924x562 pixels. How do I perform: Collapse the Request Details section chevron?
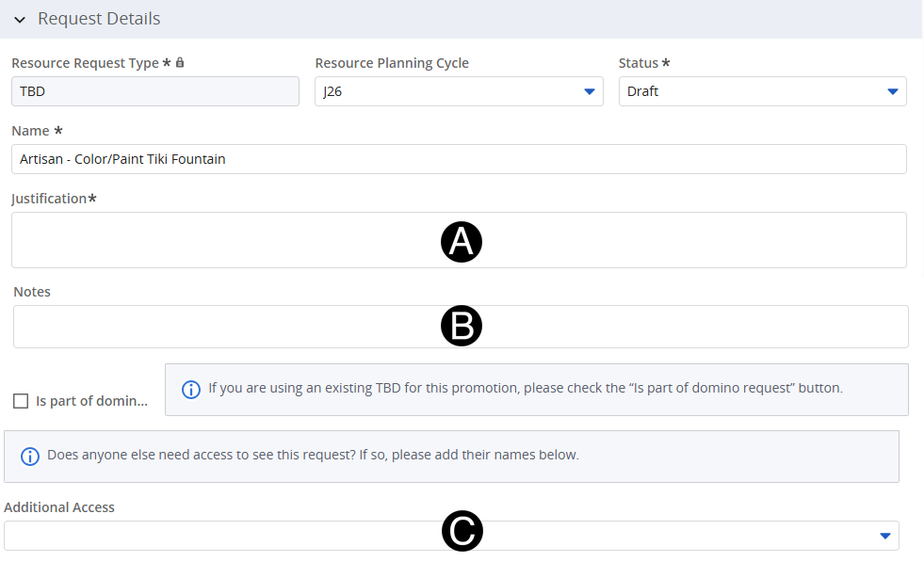20,20
